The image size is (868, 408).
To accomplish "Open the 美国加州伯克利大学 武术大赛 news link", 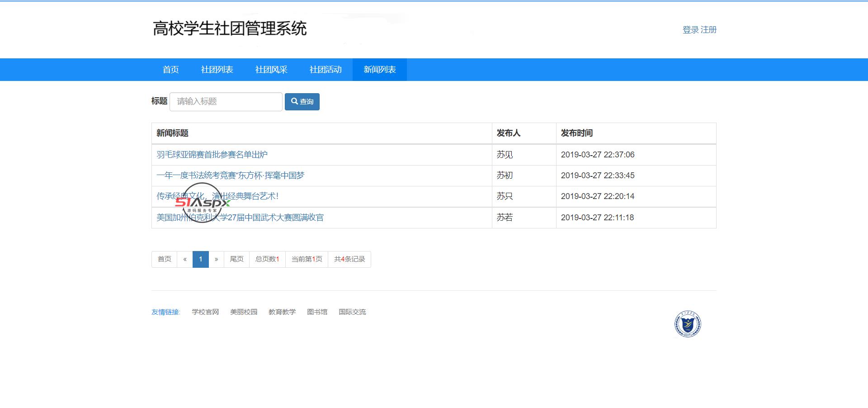I will click(x=240, y=218).
